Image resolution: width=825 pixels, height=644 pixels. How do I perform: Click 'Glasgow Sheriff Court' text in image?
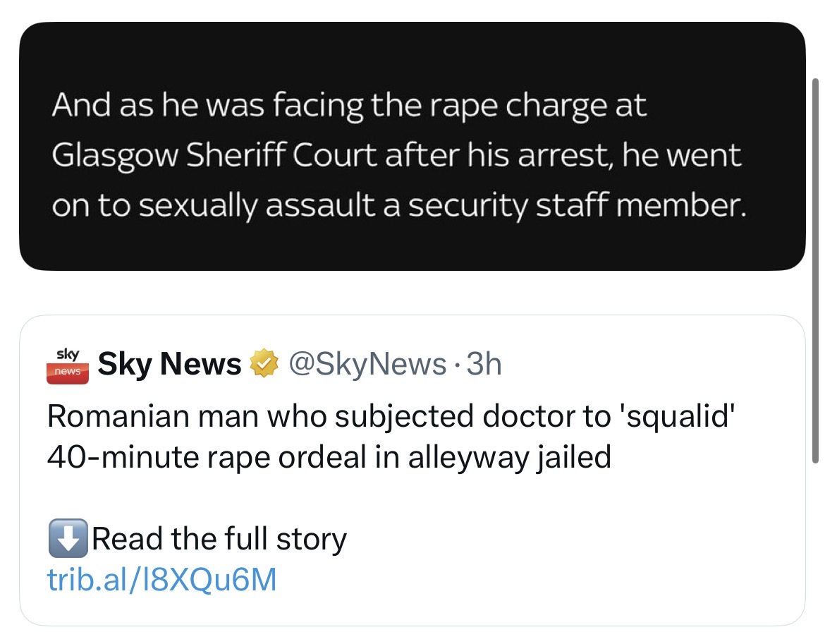click(214, 156)
